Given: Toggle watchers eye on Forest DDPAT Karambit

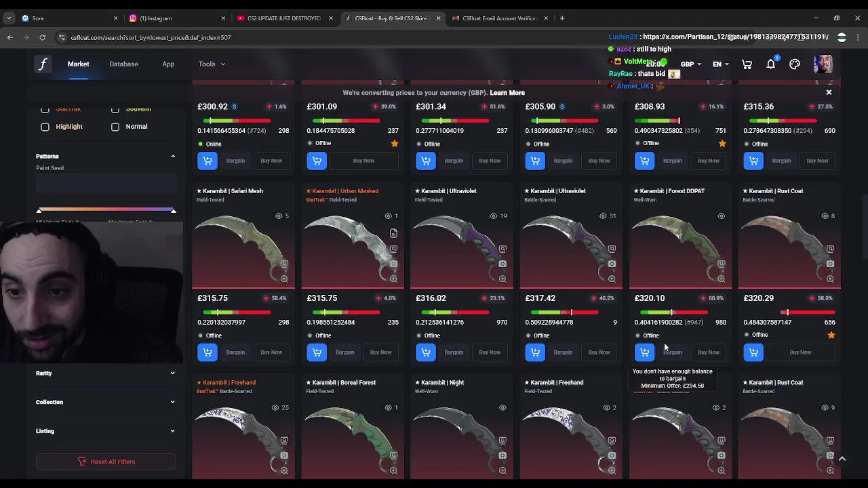Looking at the screenshot, I should pyautogui.click(x=721, y=216).
